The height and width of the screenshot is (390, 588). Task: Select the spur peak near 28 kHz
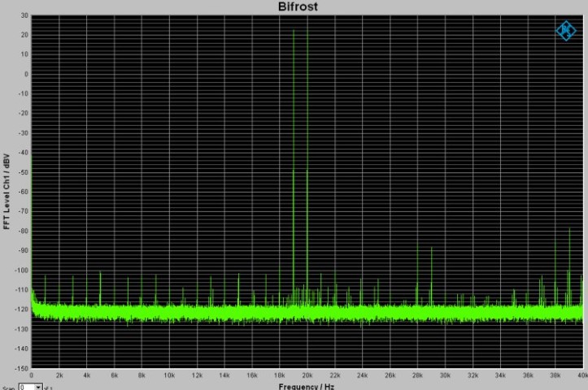(417, 244)
